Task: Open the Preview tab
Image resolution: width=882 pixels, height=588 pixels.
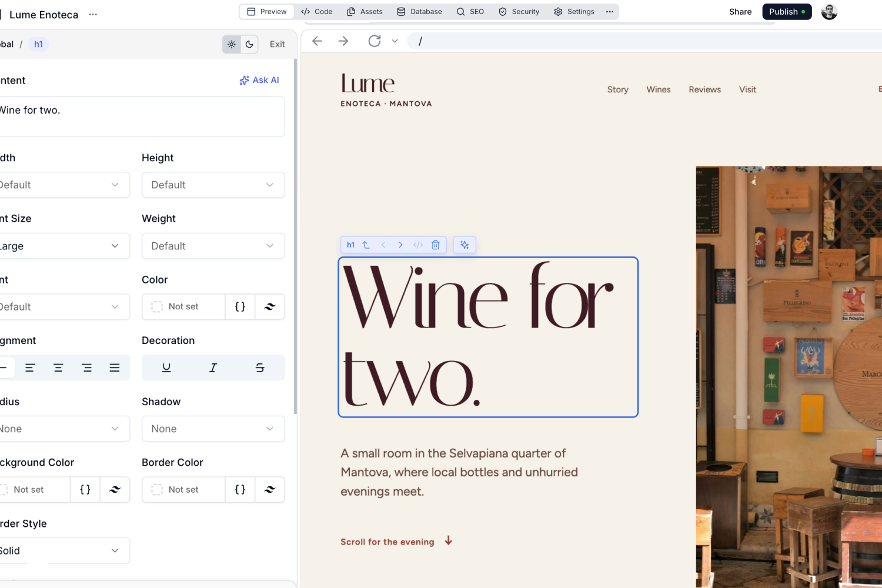Action: pos(267,12)
